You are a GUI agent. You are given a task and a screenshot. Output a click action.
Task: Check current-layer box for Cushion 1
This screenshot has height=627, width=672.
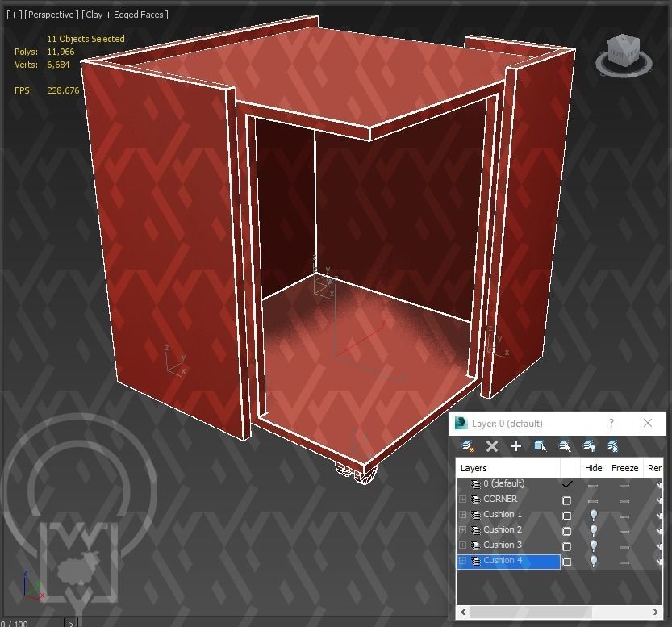(566, 516)
